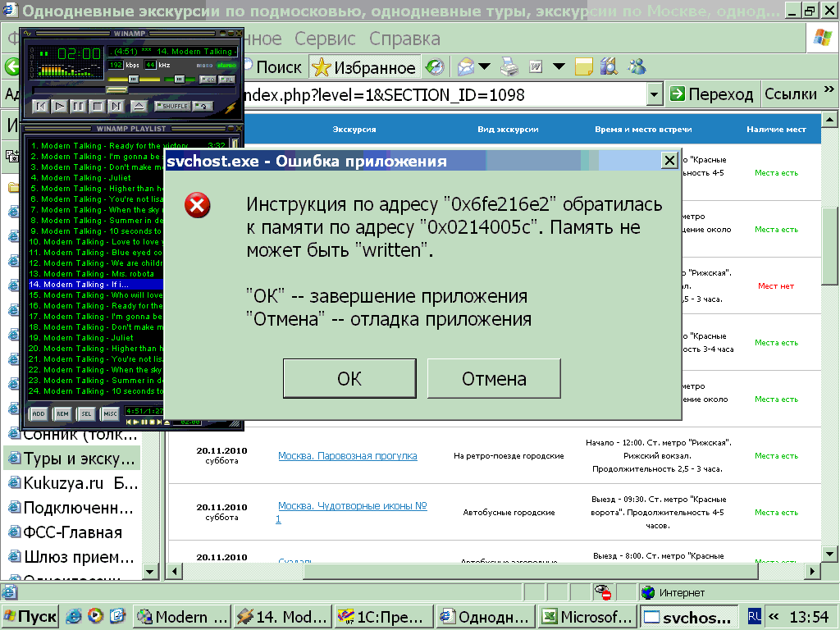Open the Справка menu
840x630 pixels.
[404, 39]
